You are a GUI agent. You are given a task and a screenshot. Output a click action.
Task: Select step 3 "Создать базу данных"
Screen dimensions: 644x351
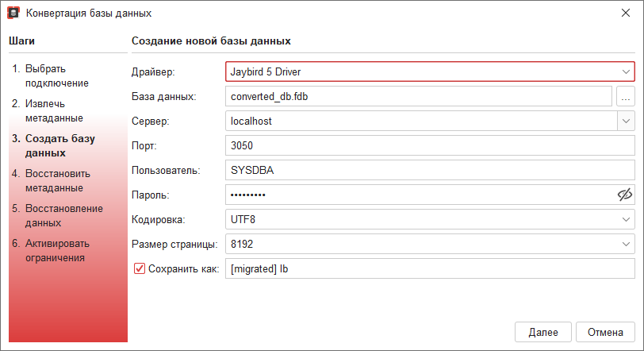[53, 145]
